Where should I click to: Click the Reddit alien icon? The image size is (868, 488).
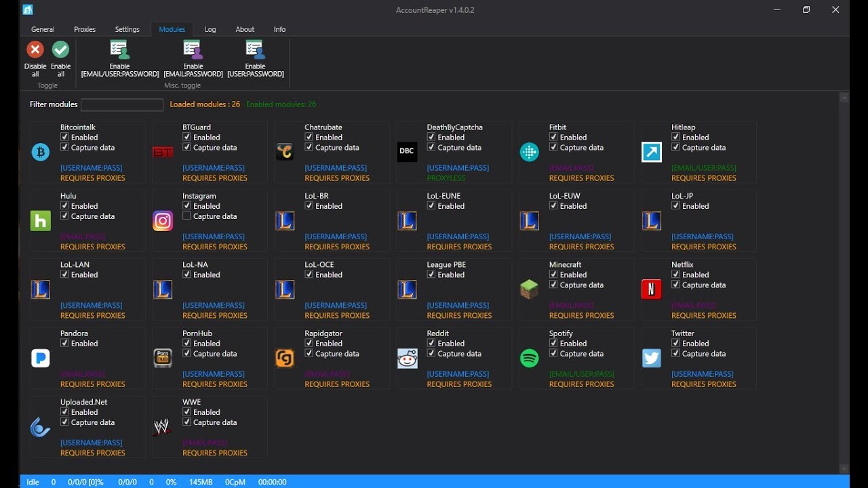[407, 358]
